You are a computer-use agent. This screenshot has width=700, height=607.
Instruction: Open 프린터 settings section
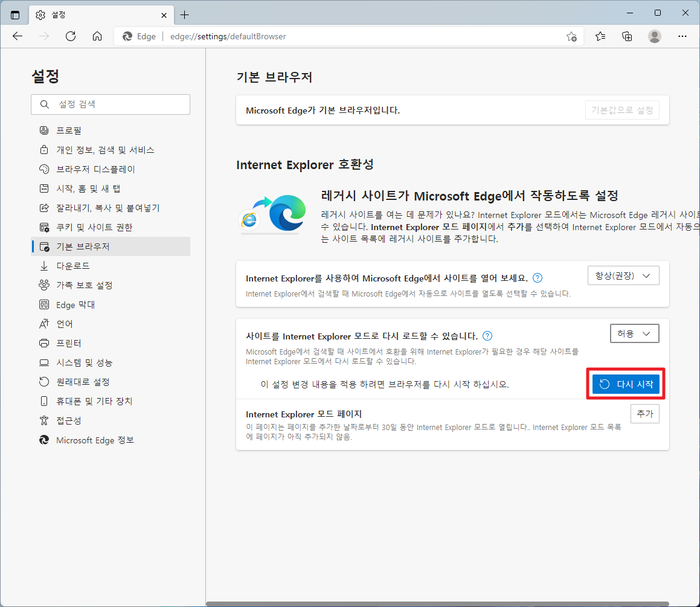(x=111, y=343)
